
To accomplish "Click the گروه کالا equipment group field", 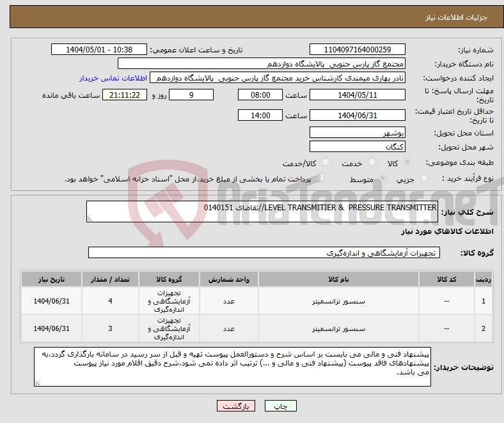I will (263, 254).
